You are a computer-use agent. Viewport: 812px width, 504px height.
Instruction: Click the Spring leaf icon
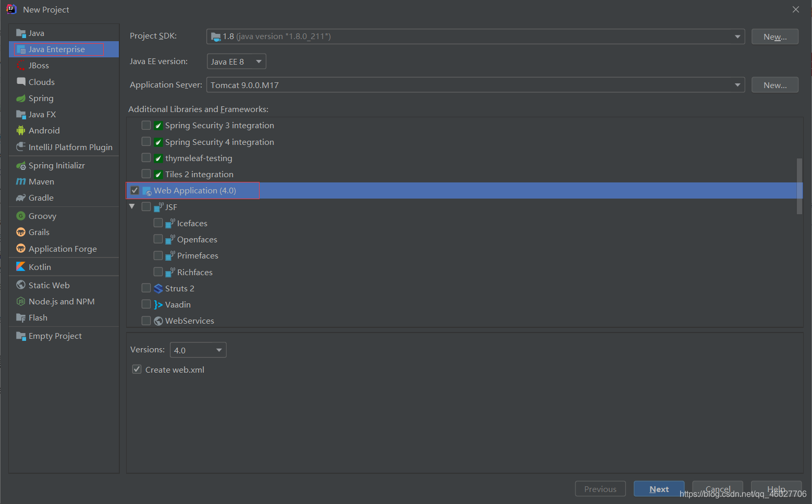pos(21,98)
